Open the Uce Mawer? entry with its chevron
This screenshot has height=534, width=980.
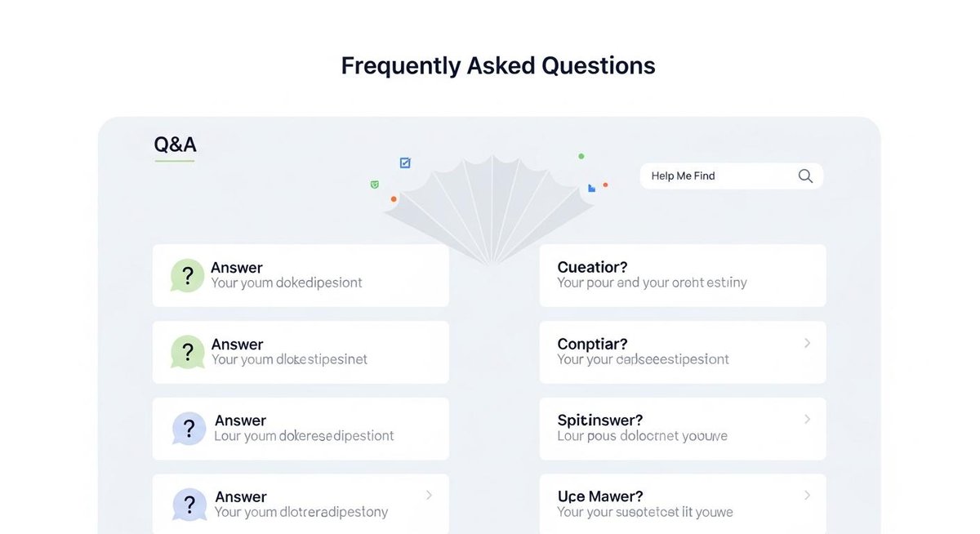click(x=807, y=496)
